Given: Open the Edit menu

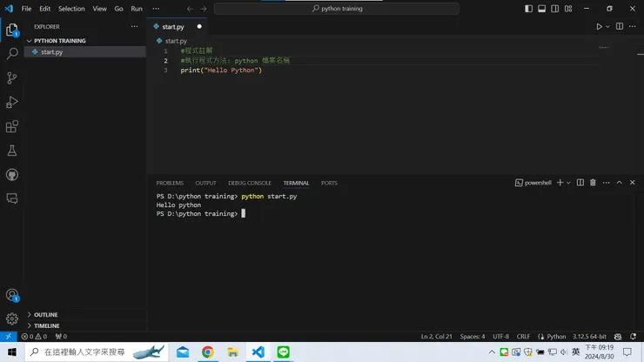Looking at the screenshot, I should (x=44, y=9).
